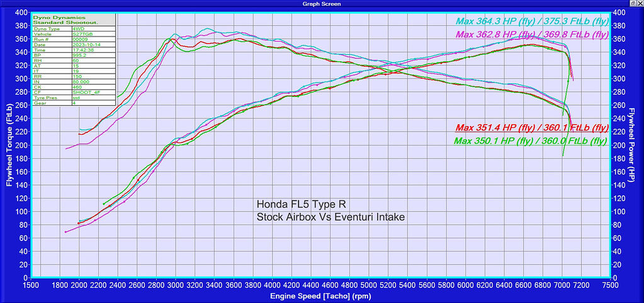Select the CF value SHOOT_4F
The width and height of the screenshot is (644, 303).
(x=90, y=91)
